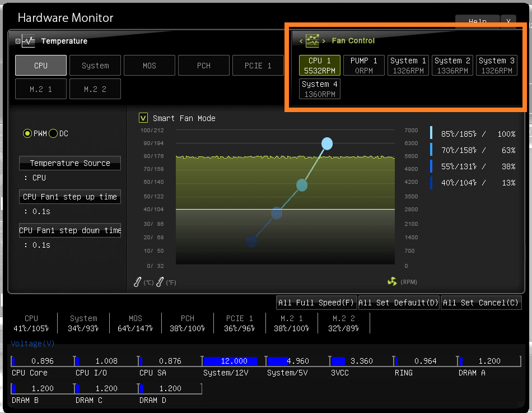The height and width of the screenshot is (413, 532).
Task: Click the Celsius thermometer icon
Action: pyautogui.click(x=137, y=282)
